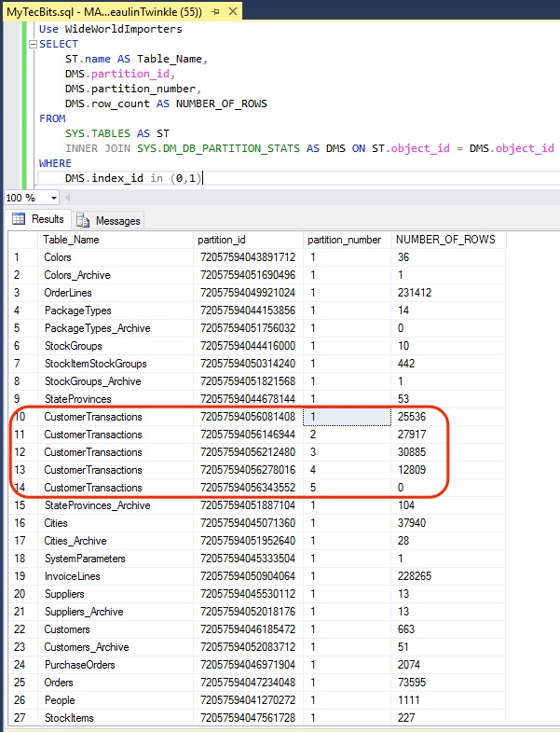Image resolution: width=560 pixels, height=732 pixels.
Task: Select the People table name cell
Action: point(116,700)
